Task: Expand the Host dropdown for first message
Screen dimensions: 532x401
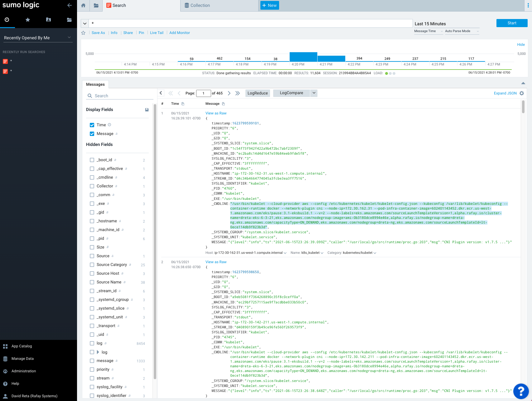Action: click(285, 253)
